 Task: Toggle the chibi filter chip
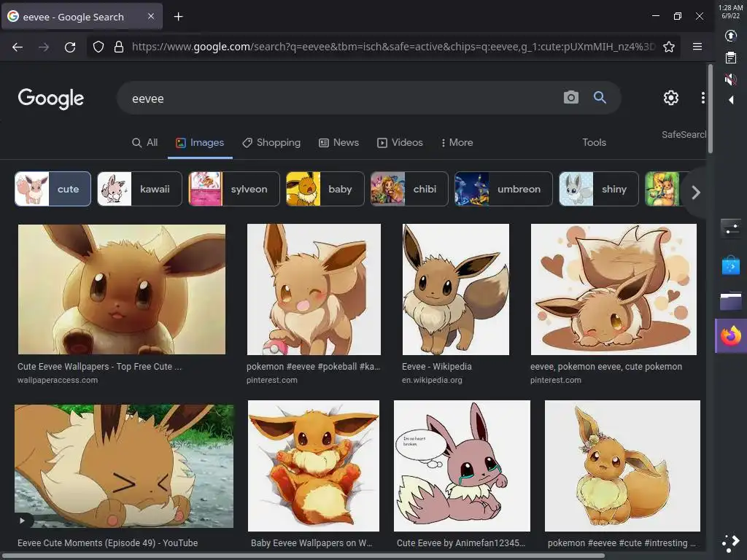coord(409,189)
